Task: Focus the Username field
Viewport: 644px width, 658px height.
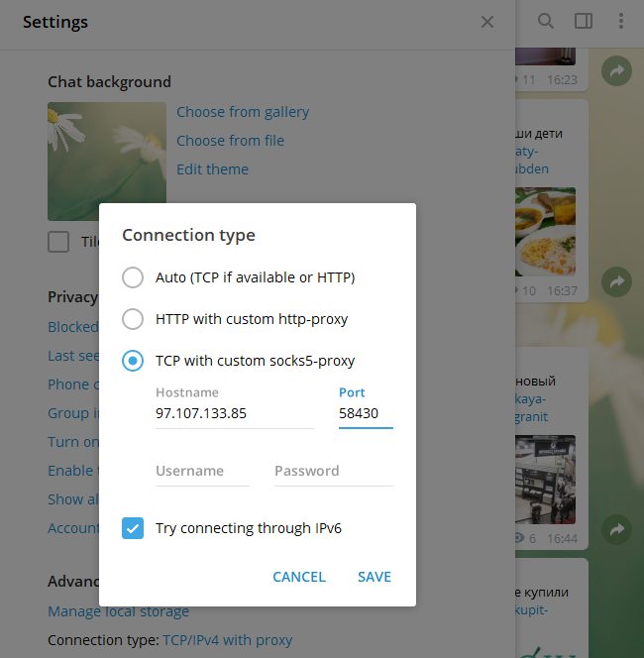Action: pyautogui.click(x=203, y=471)
